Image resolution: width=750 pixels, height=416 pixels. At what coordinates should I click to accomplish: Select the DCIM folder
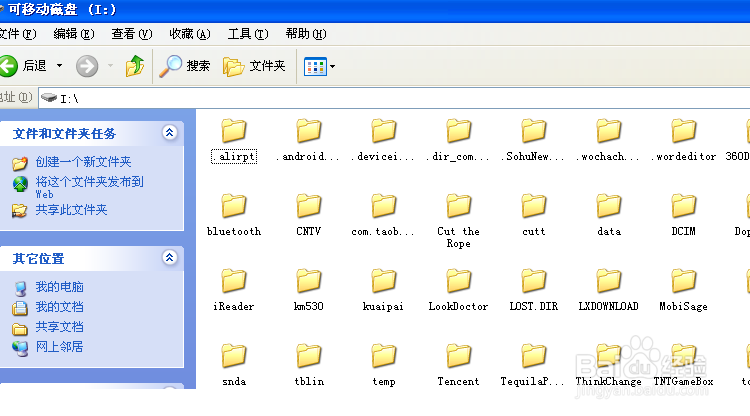(684, 216)
